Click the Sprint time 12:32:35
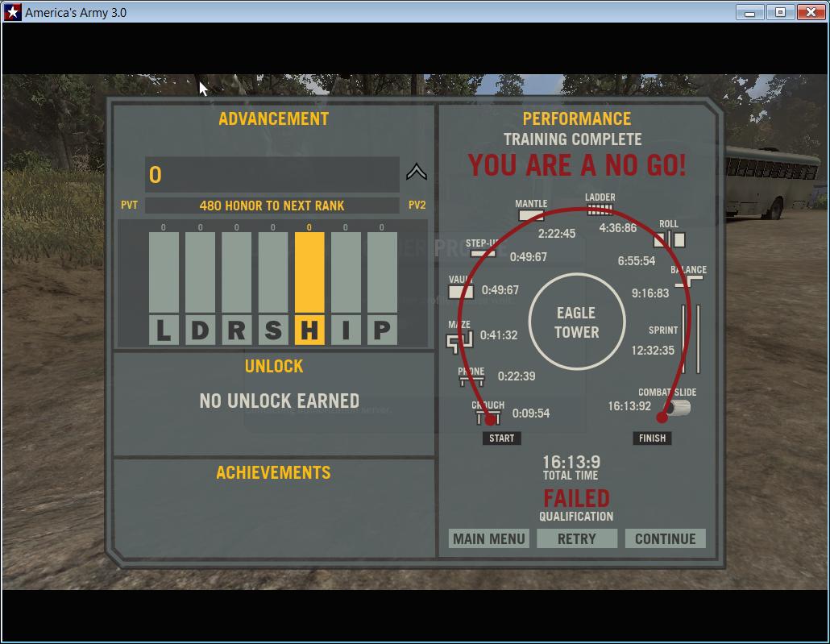The image size is (830, 644). click(653, 350)
